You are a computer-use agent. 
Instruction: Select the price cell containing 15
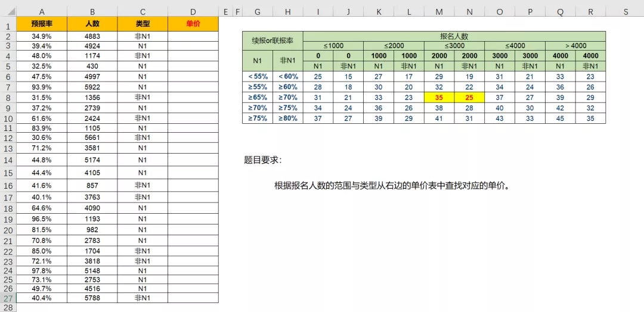tap(348, 76)
